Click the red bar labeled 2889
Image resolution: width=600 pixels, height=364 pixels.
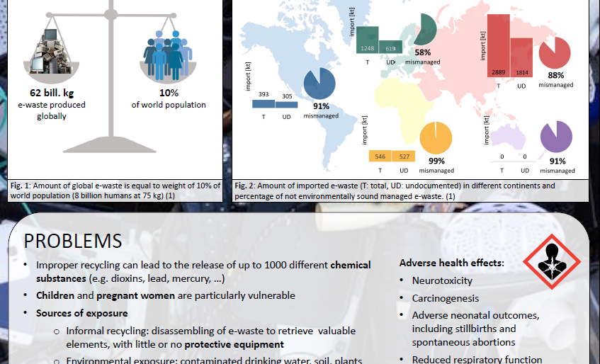tap(498, 46)
